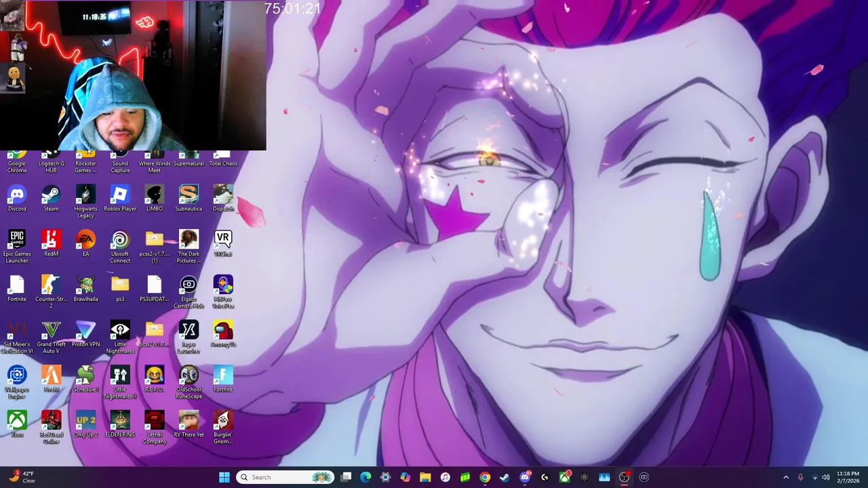This screenshot has height=488, width=868.
Task: Open the Proton VPN shortcut
Action: 85,335
